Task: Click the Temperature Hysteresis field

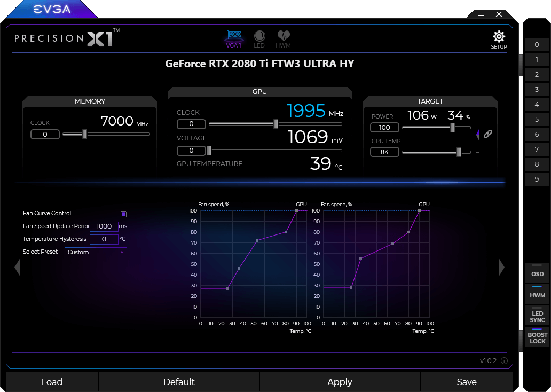Action: tap(104, 239)
